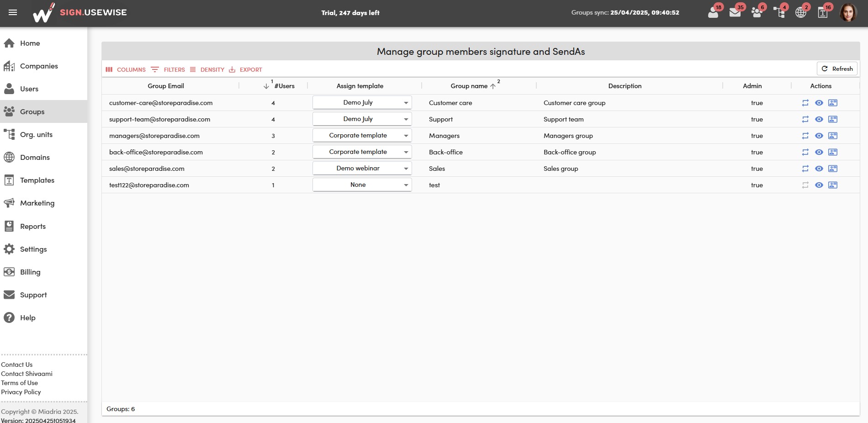Open Settings in sidebar

pos(43,249)
